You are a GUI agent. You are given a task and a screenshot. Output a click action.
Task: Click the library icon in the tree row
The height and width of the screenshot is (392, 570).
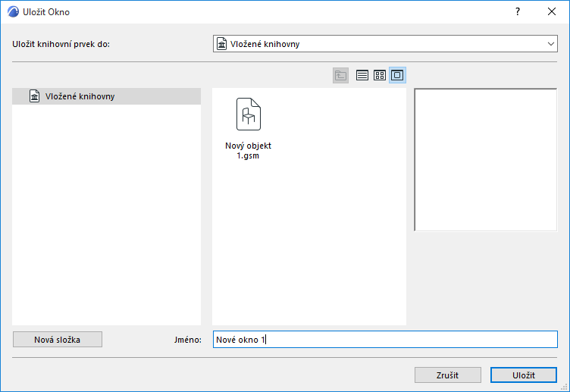(35, 96)
